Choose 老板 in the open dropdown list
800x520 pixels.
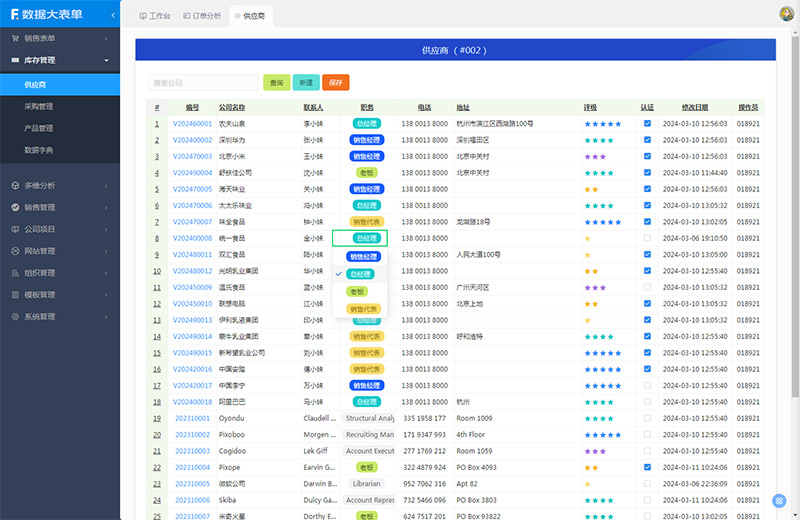pyautogui.click(x=357, y=292)
